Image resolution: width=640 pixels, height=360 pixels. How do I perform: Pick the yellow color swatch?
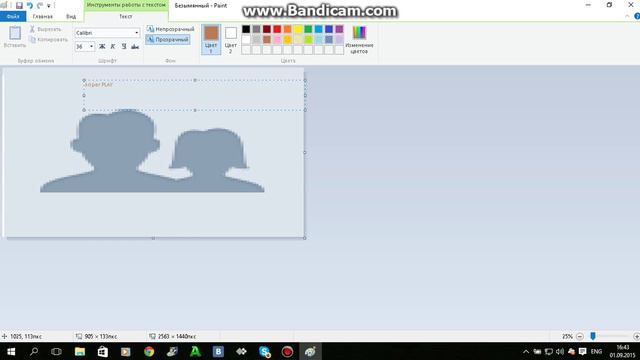click(x=298, y=29)
